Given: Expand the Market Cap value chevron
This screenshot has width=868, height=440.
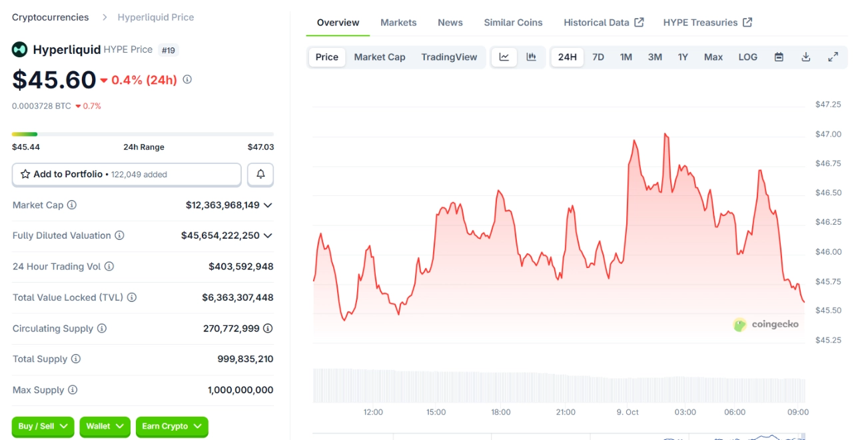Looking at the screenshot, I should tap(268, 205).
